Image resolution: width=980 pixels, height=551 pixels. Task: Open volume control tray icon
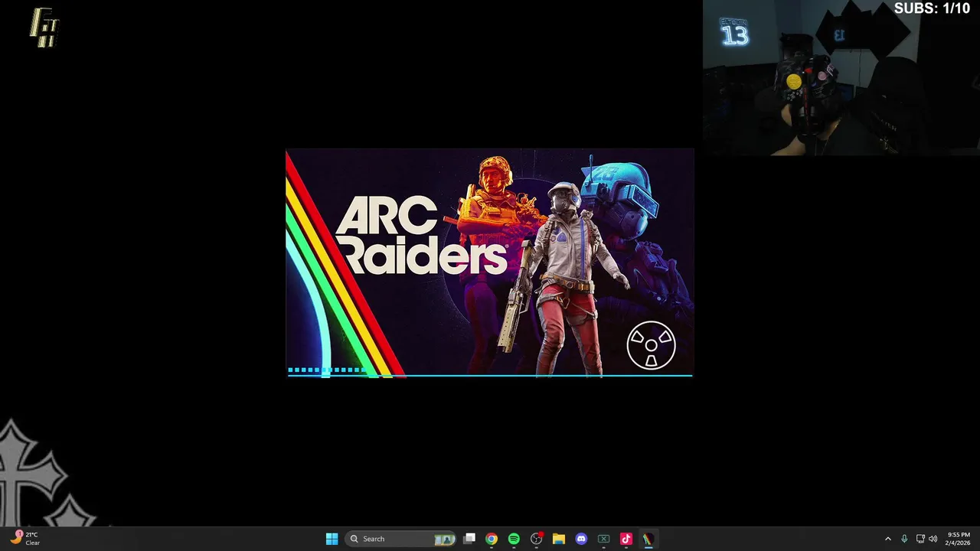click(933, 539)
